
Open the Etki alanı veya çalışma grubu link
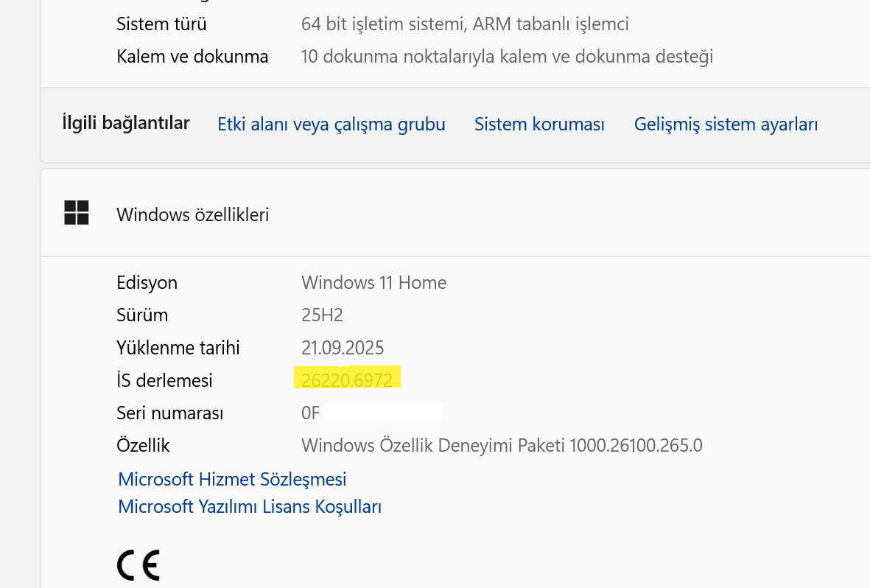[x=331, y=125]
